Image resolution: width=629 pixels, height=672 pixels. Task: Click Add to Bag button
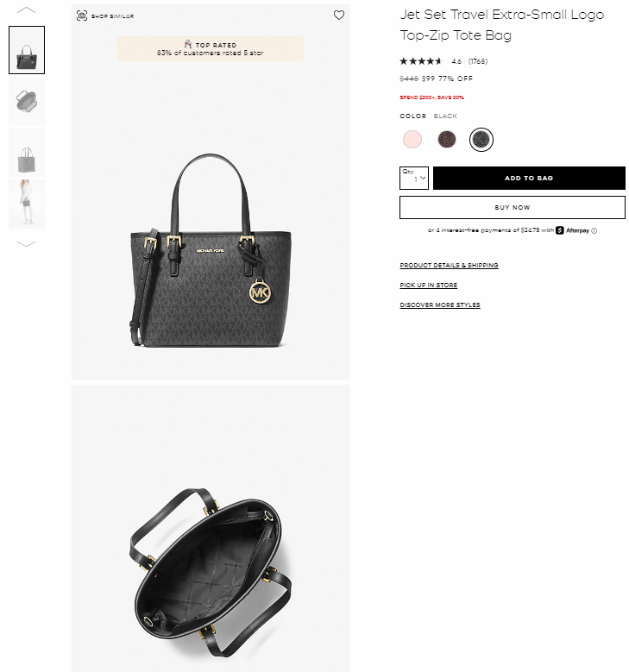(529, 178)
